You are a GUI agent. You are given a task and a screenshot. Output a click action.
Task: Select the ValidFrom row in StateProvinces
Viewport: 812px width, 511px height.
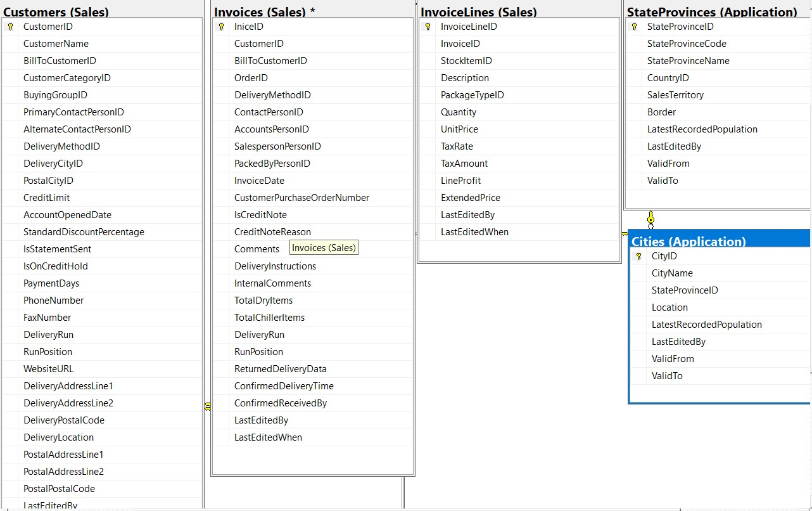[668, 163]
